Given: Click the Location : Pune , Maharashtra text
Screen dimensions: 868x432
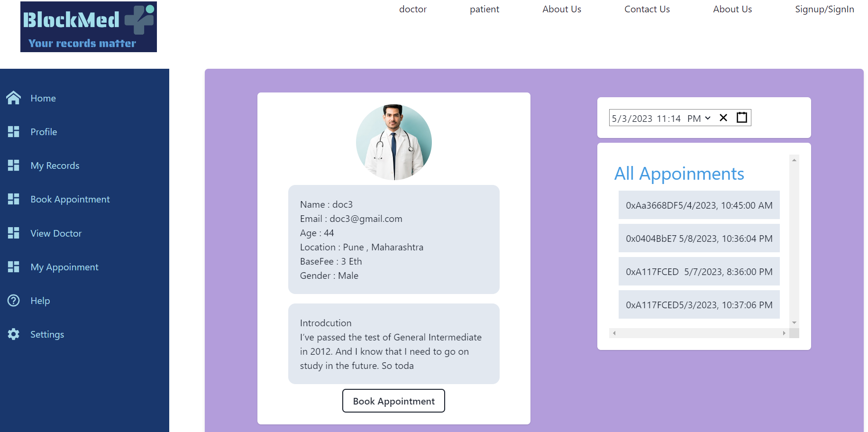Looking at the screenshot, I should [x=362, y=247].
